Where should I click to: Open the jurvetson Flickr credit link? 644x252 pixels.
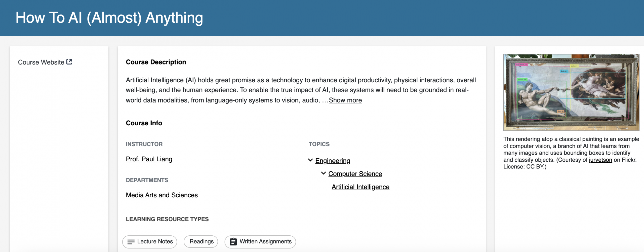click(x=600, y=160)
